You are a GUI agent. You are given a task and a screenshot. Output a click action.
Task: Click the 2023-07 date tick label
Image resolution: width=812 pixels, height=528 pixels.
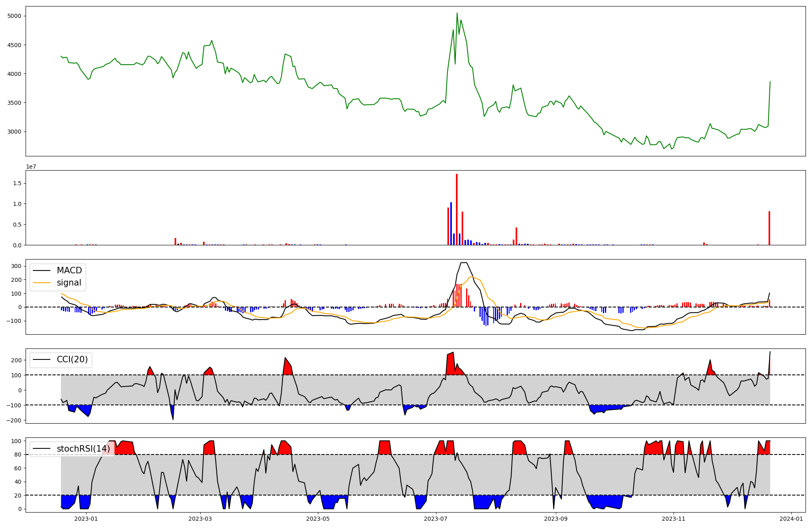pyautogui.click(x=436, y=519)
